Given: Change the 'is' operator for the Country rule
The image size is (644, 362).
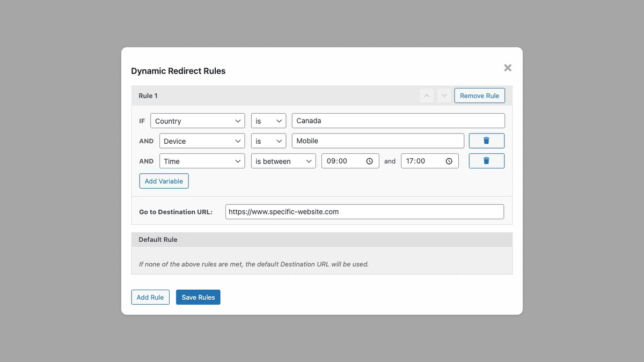Looking at the screenshot, I should (268, 121).
